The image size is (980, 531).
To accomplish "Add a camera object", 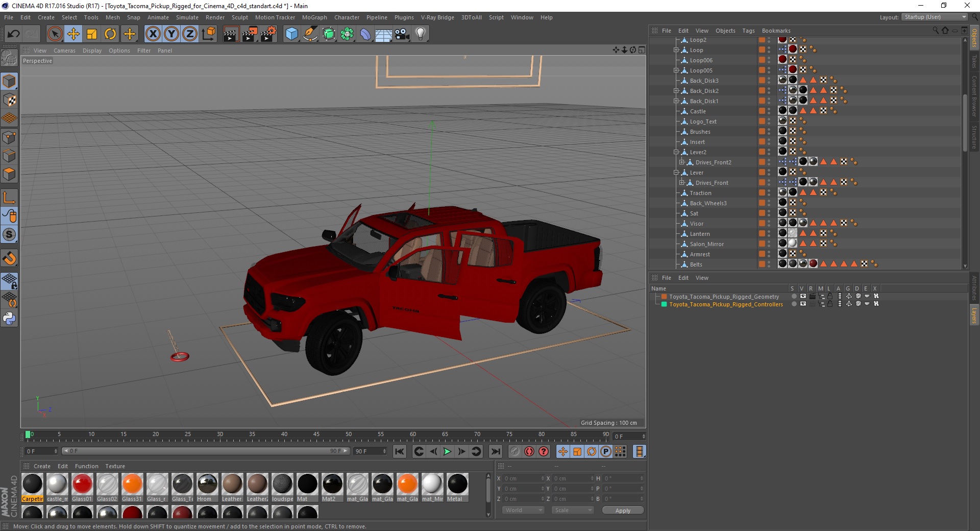I will coord(402,34).
